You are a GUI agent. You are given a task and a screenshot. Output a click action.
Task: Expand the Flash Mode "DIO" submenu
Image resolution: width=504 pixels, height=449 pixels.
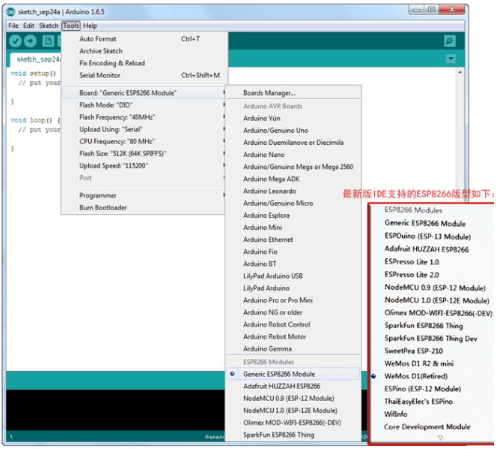click(x=145, y=105)
